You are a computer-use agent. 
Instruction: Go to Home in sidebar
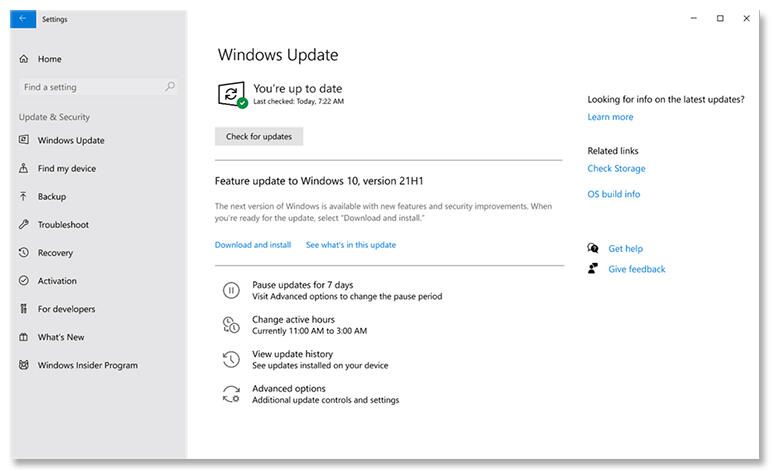coord(50,59)
